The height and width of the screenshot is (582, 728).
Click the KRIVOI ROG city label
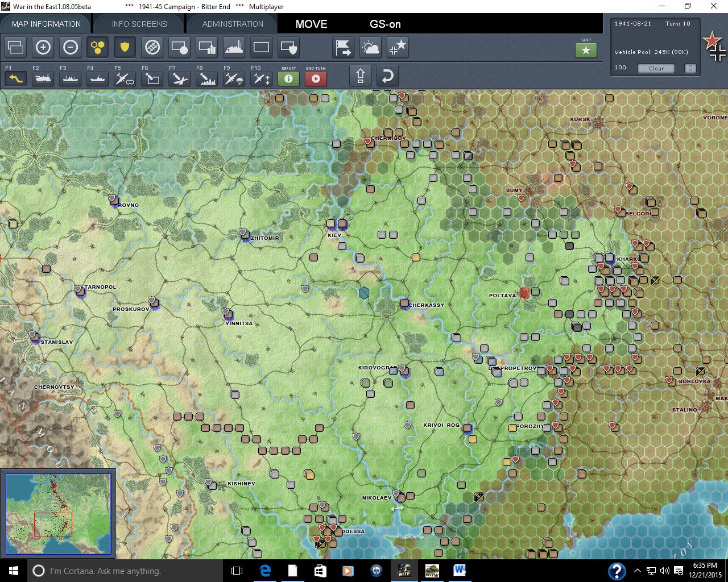[441, 425]
